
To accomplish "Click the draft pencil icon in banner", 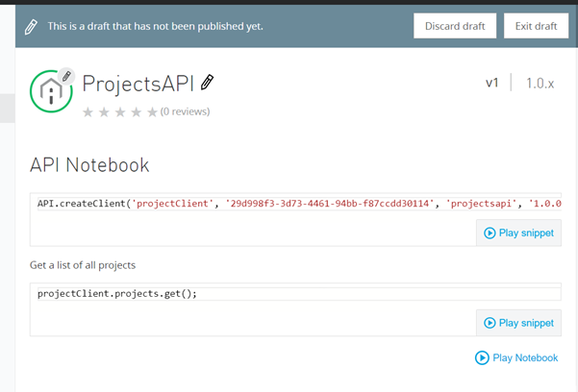I will click(32, 26).
